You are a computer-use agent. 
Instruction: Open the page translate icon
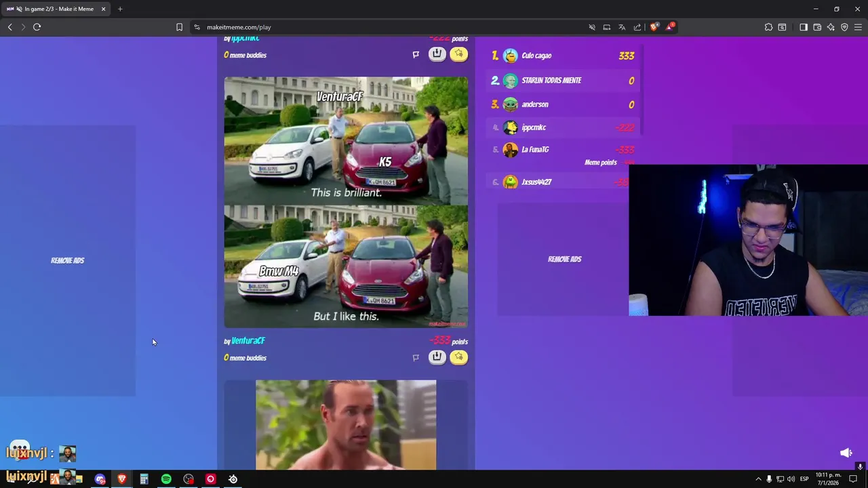[x=622, y=27]
